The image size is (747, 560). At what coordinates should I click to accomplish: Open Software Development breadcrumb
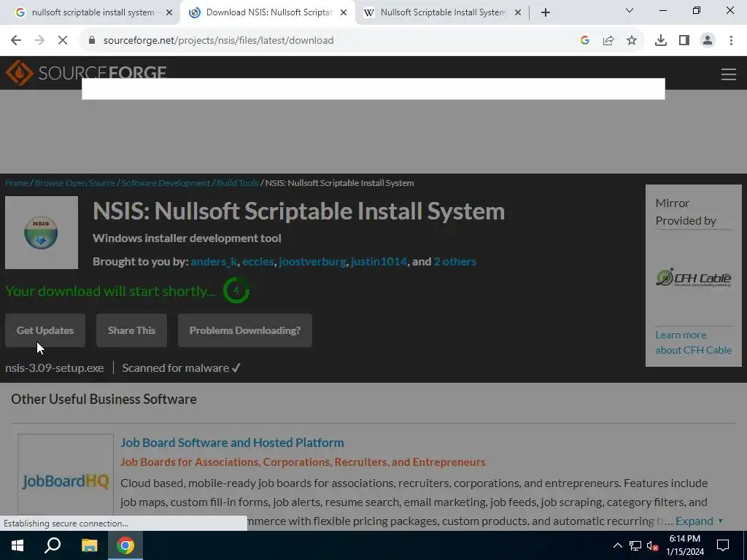[x=166, y=183]
